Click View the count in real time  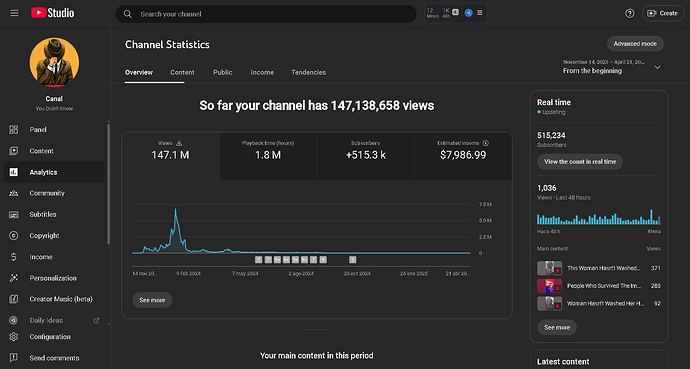click(x=580, y=162)
